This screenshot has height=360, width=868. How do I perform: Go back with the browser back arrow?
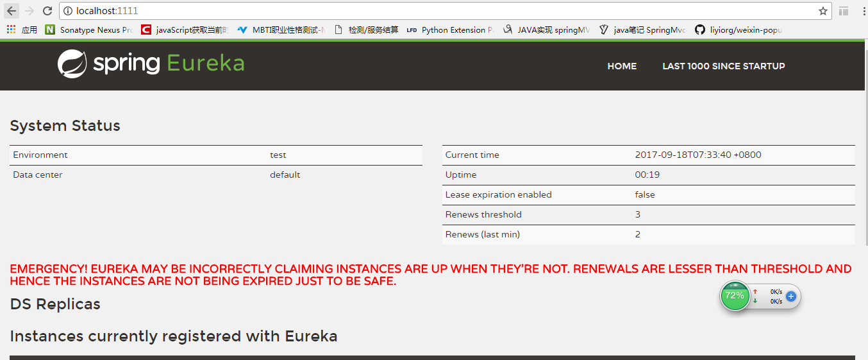[x=12, y=11]
